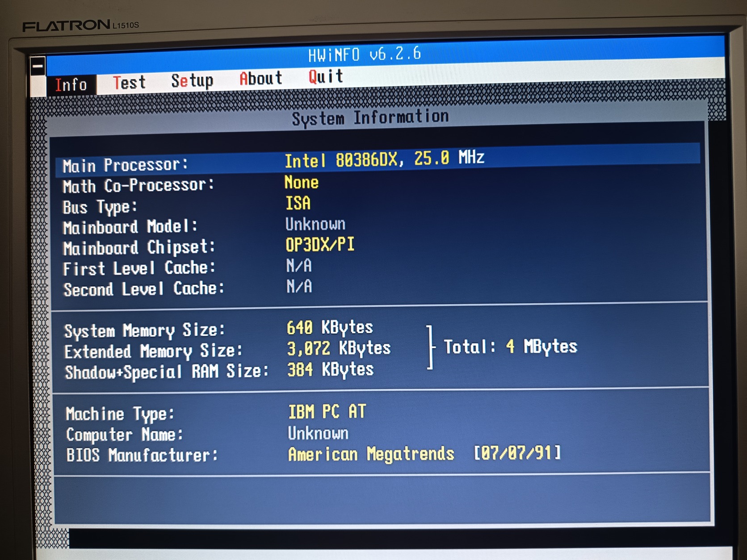Click the BIOS date [07/07/91]

[x=517, y=453]
